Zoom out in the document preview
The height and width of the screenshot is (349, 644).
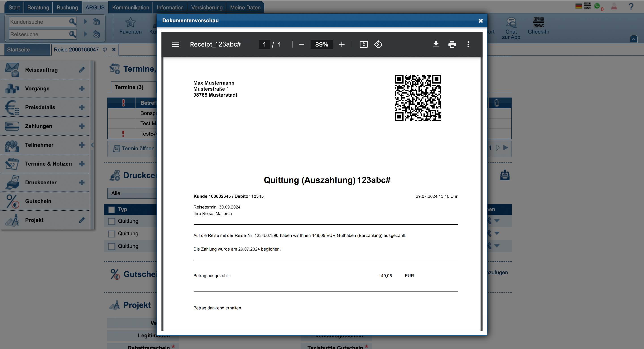coord(301,44)
